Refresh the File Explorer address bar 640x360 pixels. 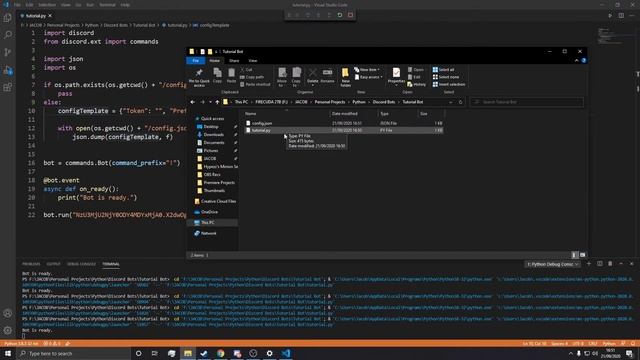coord(460,102)
